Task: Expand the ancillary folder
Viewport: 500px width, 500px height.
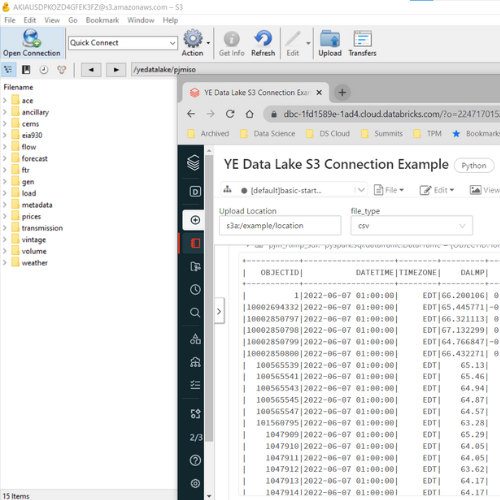Action: [x=5, y=112]
